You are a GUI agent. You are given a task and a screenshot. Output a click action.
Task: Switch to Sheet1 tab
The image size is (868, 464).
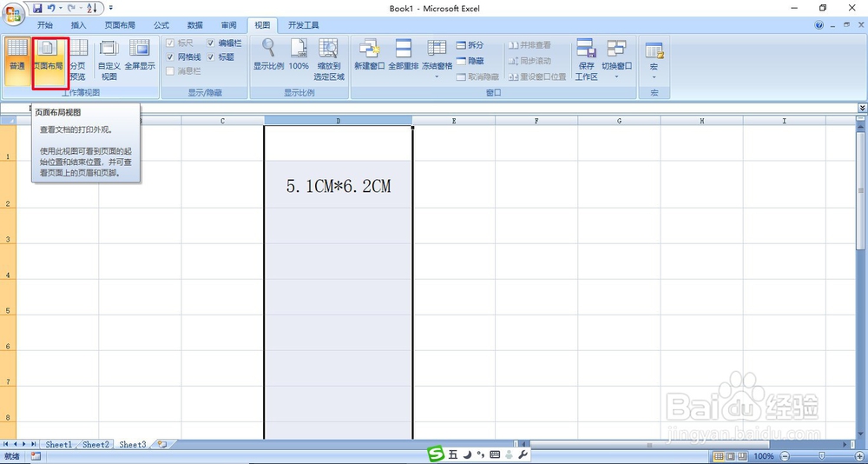[x=59, y=445]
